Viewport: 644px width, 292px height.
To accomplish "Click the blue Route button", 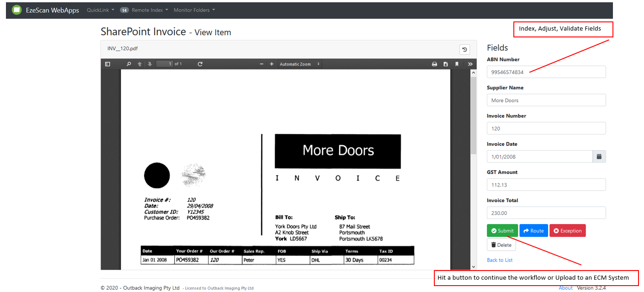I will [533, 231].
